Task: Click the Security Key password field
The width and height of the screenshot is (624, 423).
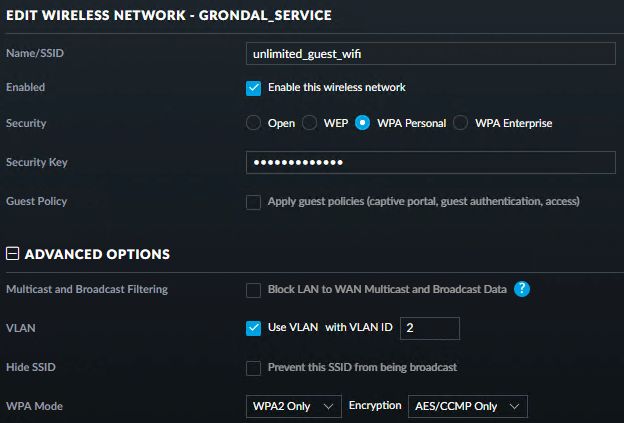Action: [x=430, y=163]
